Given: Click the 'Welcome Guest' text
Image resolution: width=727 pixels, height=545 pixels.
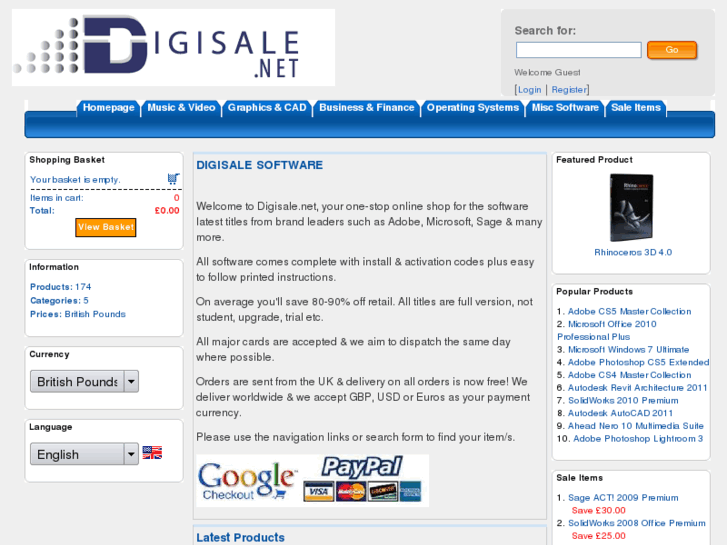Looking at the screenshot, I should pyautogui.click(x=547, y=72).
